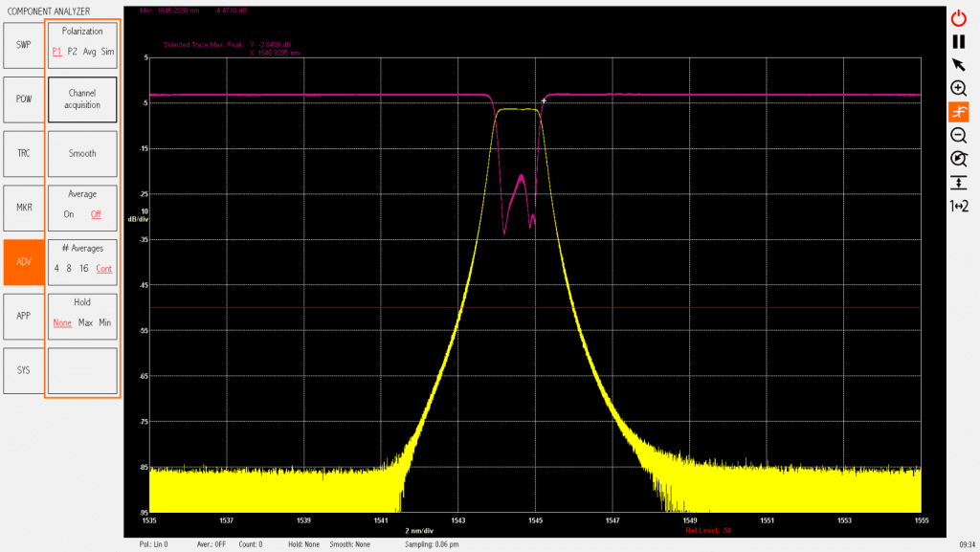Open the SWP menu tab
980x552 pixels.
23,44
